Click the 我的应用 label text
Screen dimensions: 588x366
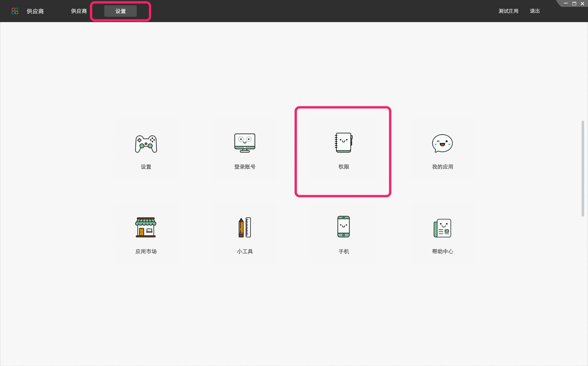coord(442,167)
